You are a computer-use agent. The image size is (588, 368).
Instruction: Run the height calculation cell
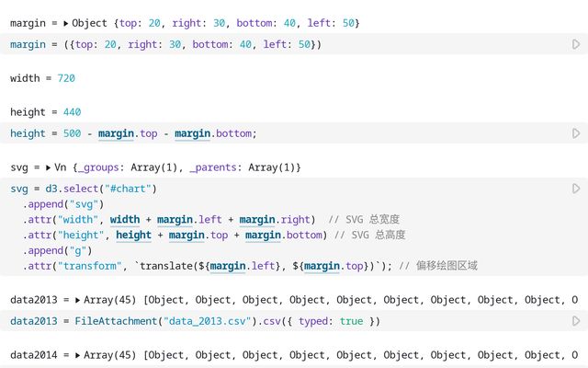(576, 133)
